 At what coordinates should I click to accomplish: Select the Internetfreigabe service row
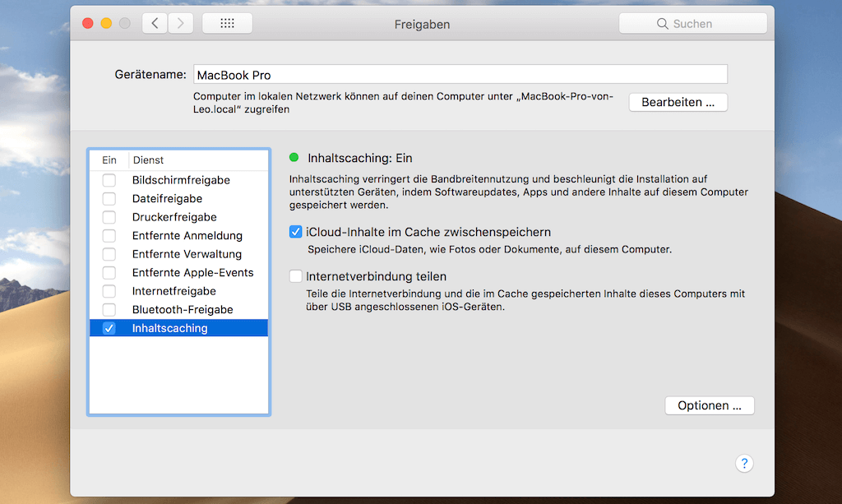pos(178,291)
